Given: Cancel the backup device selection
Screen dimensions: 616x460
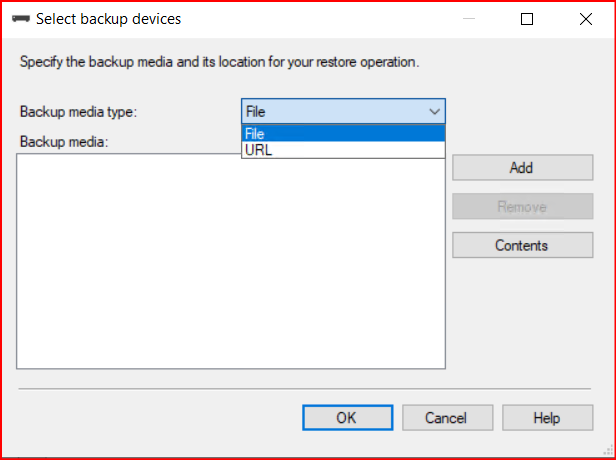Looking at the screenshot, I should pyautogui.click(x=445, y=418).
